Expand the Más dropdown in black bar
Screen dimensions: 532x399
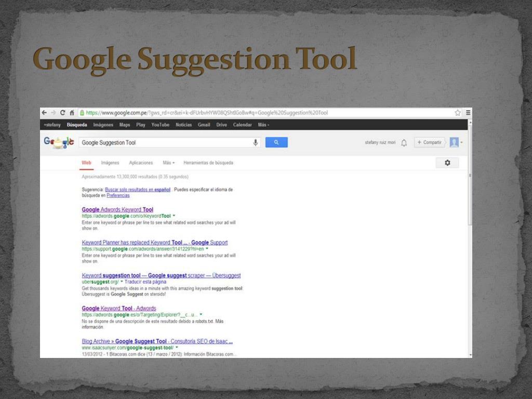pos(263,125)
